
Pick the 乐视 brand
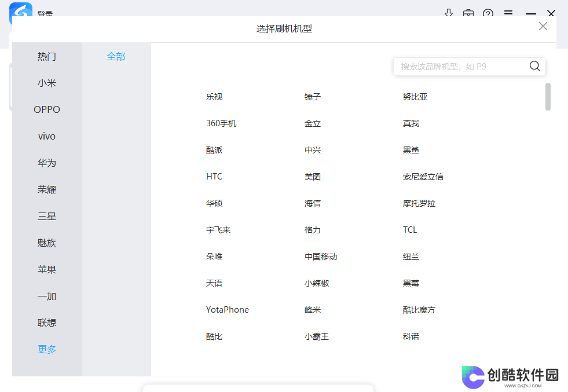coord(214,97)
